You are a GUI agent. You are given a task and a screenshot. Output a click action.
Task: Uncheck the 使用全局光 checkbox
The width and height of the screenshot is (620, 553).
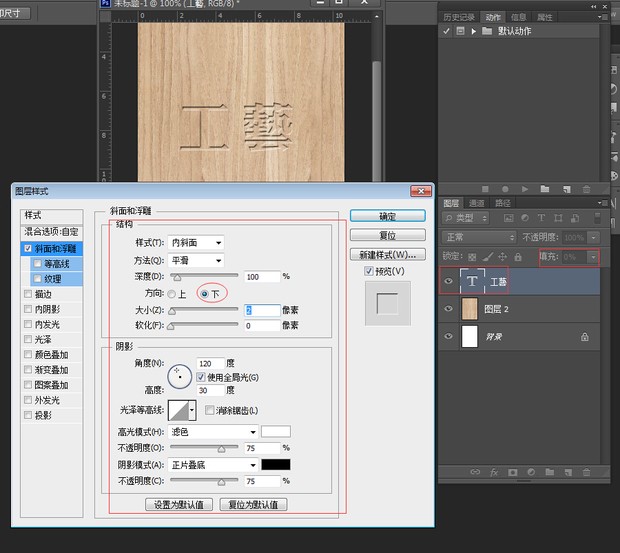(201, 377)
